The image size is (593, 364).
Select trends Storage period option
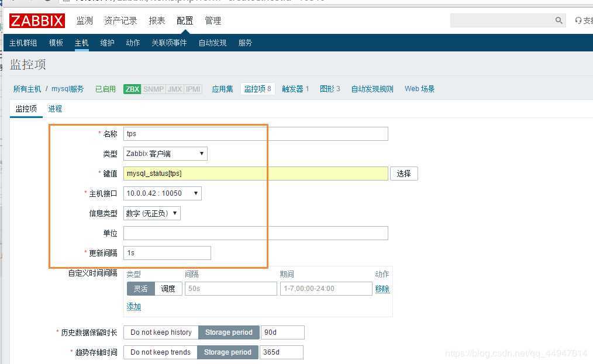[227, 352]
